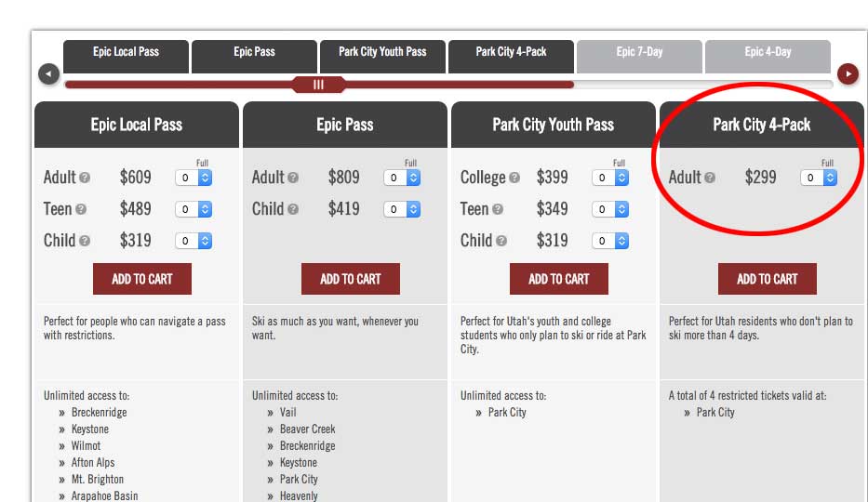Click help icon beside Epic Local Pass Teen
This screenshot has width=868, height=502.
pyautogui.click(x=81, y=209)
